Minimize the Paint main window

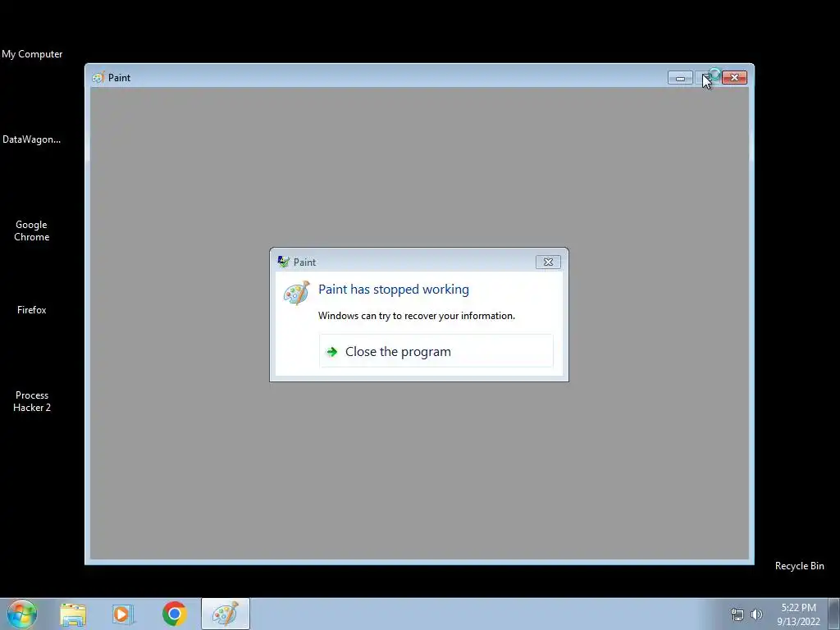(x=680, y=78)
